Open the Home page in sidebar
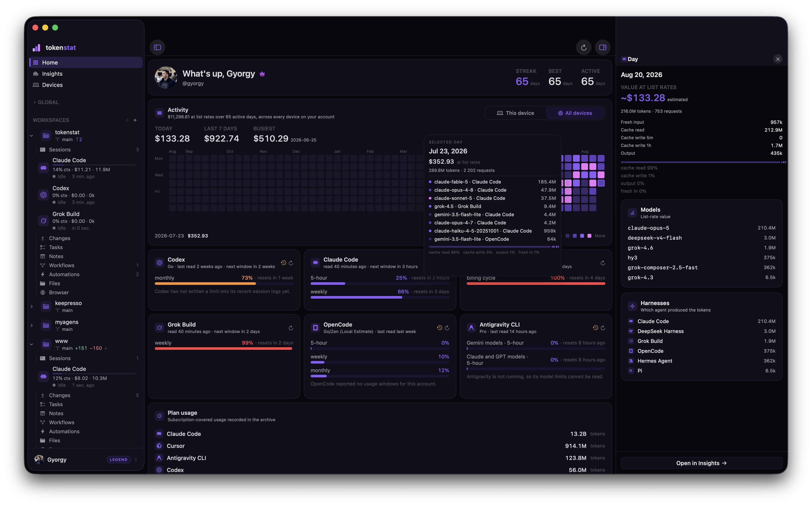This screenshot has height=506, width=812. pos(86,63)
